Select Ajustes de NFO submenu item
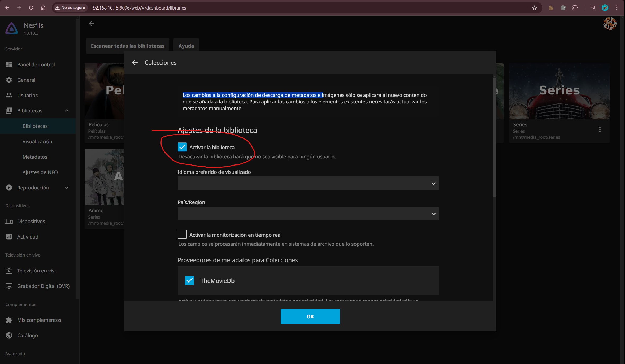This screenshot has width=625, height=364. 40,172
